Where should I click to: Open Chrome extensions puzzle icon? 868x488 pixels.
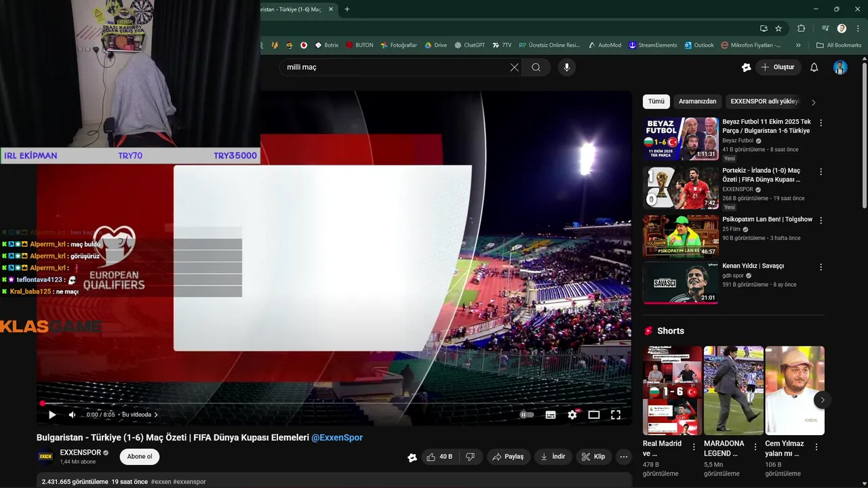coord(802,28)
